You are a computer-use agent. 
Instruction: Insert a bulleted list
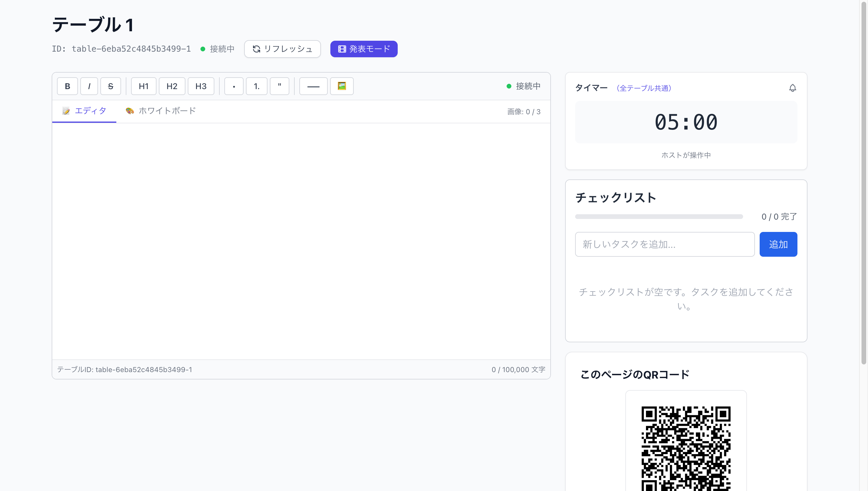tap(234, 86)
